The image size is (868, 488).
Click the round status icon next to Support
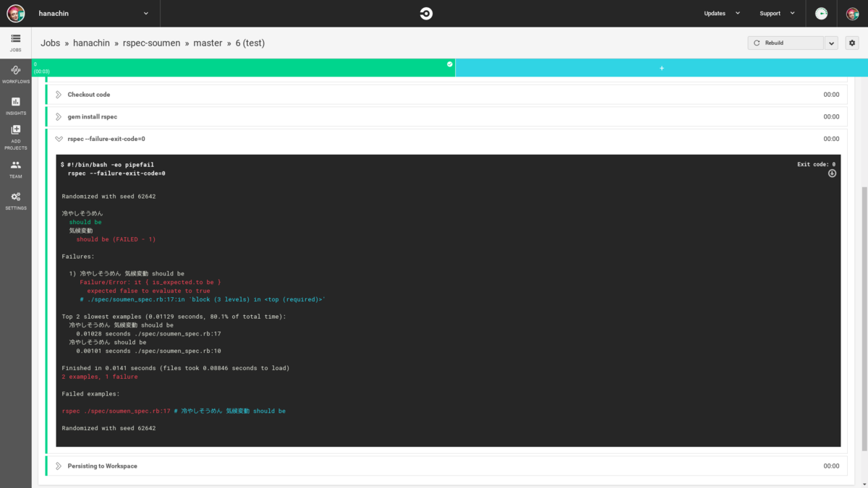pos(821,13)
